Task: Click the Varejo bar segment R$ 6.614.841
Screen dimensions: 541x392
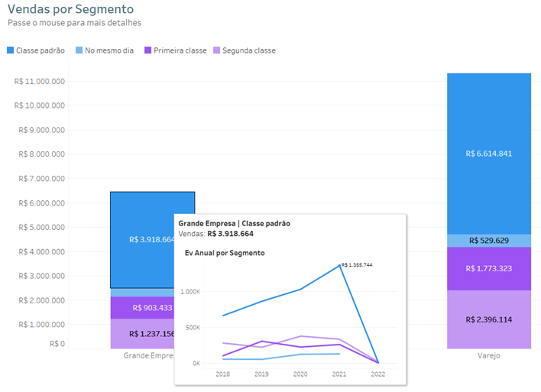Action: [489, 154]
